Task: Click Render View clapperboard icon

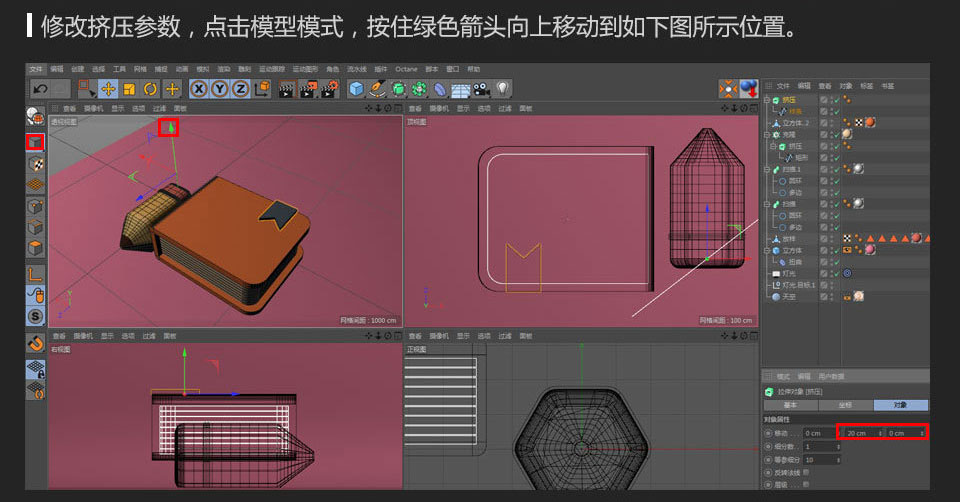Action: pyautogui.click(x=286, y=89)
